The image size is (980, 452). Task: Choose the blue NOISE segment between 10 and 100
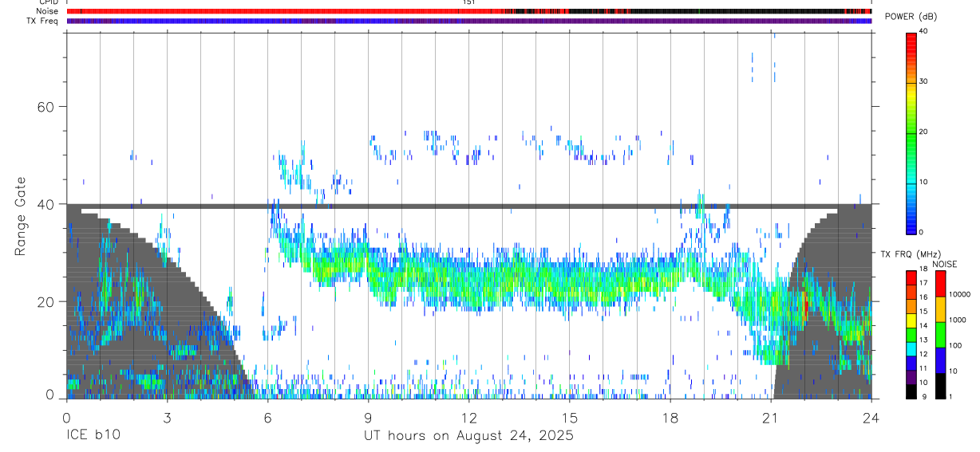[940, 360]
